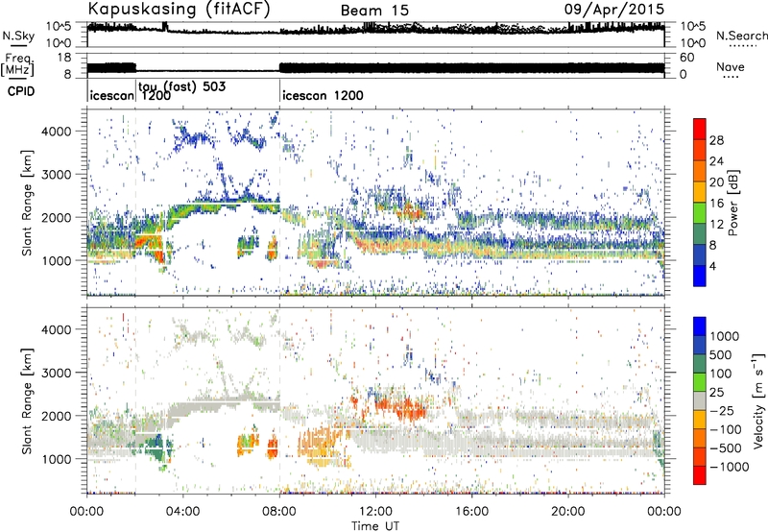
Task: Click the high-power orange patch near 13:30 UT
Action: click(x=411, y=212)
